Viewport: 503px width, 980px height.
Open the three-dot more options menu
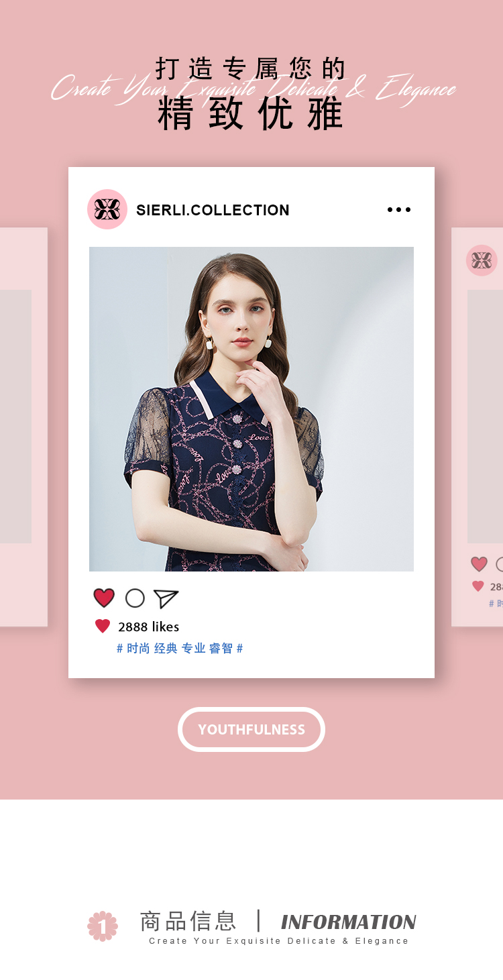coord(399,210)
